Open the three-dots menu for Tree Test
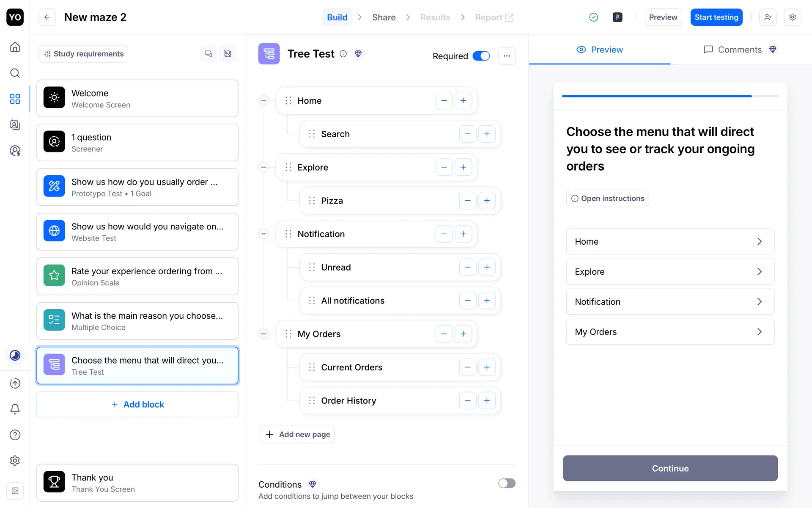Screen dimensions: 812x508 pyautogui.click(x=507, y=56)
